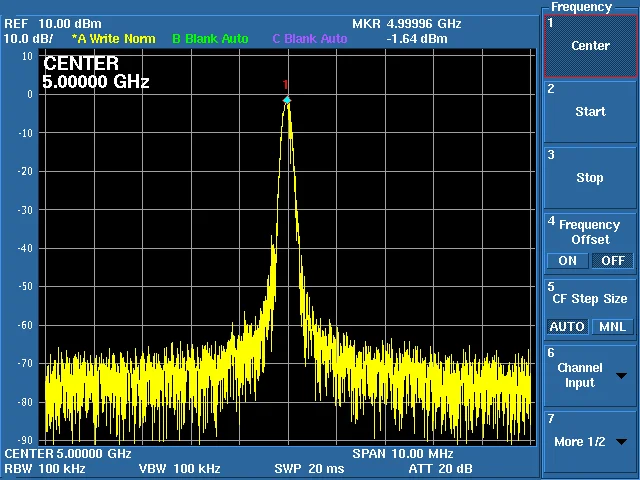The height and width of the screenshot is (480, 640).
Task: Switch CF Step Size to MNL
Action: [x=613, y=327]
